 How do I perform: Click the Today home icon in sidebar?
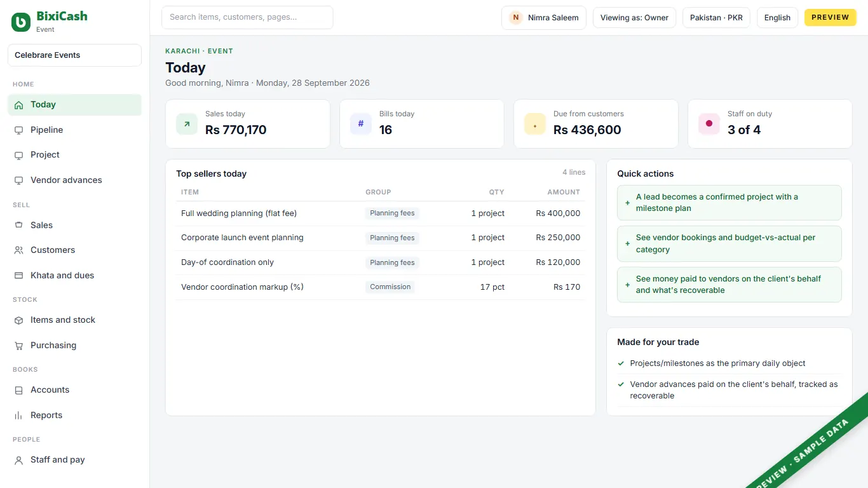coord(18,105)
